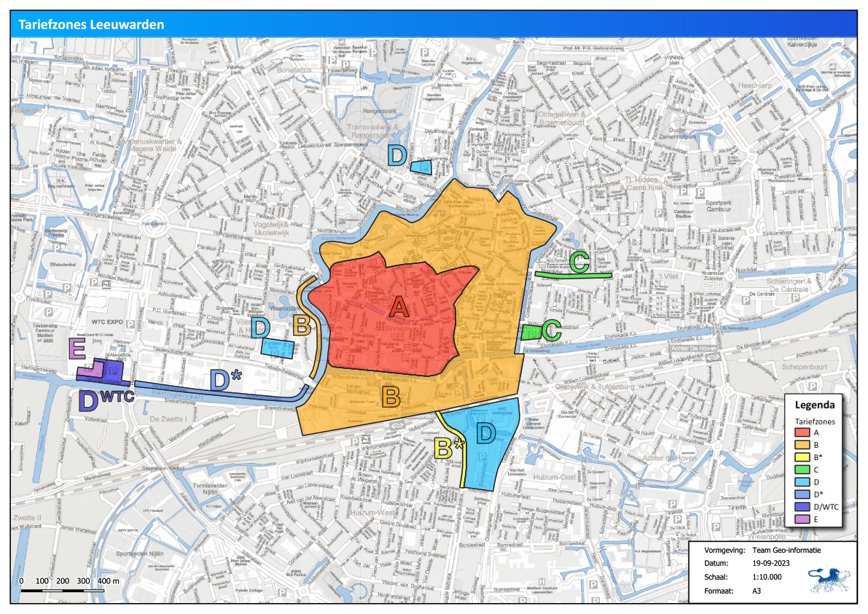This screenshot has height=614, width=868.
Task: Select the D* label along Harlingervaart
Action: (x=225, y=379)
